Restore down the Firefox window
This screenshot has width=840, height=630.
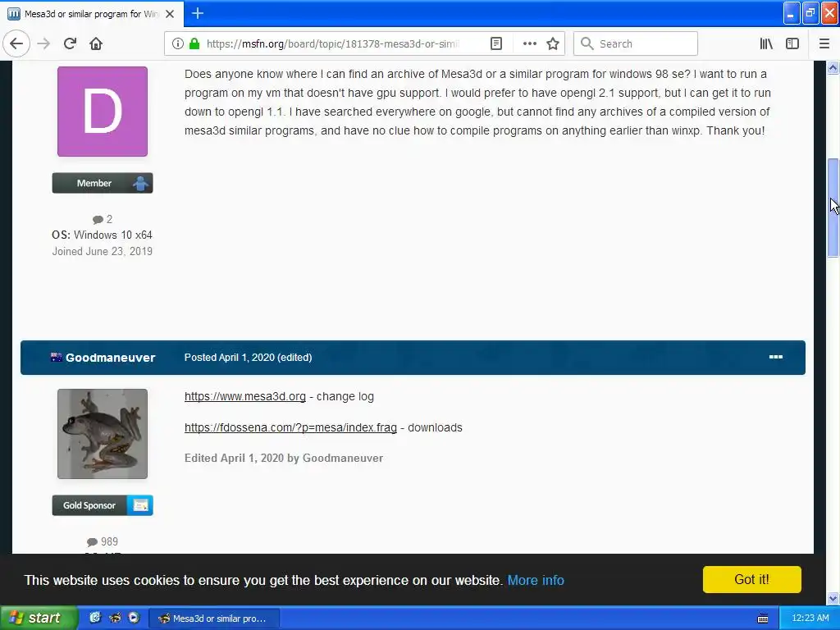pyautogui.click(x=810, y=13)
